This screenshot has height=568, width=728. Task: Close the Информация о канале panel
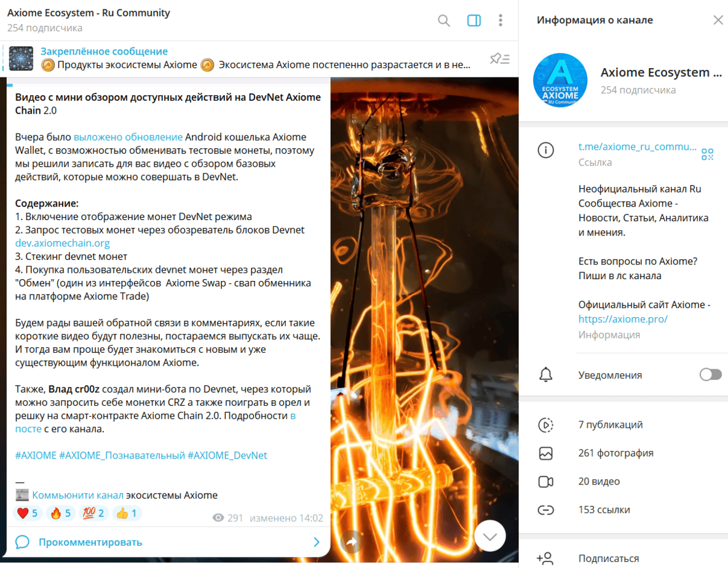click(718, 20)
